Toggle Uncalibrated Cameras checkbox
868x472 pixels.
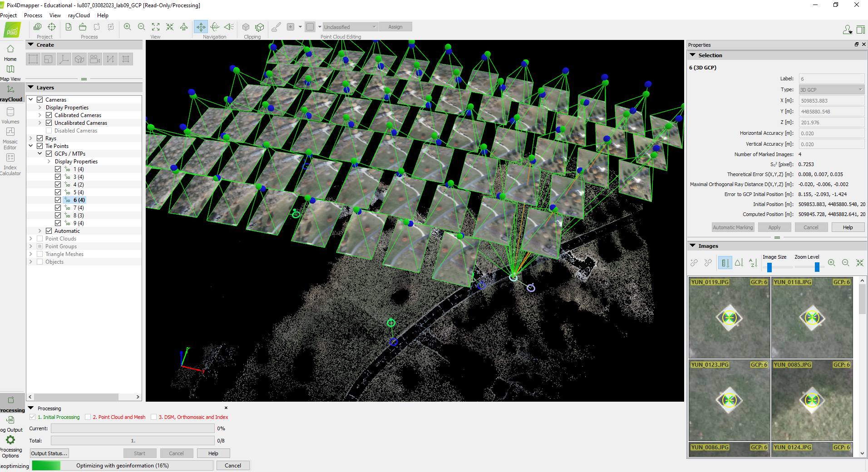49,123
